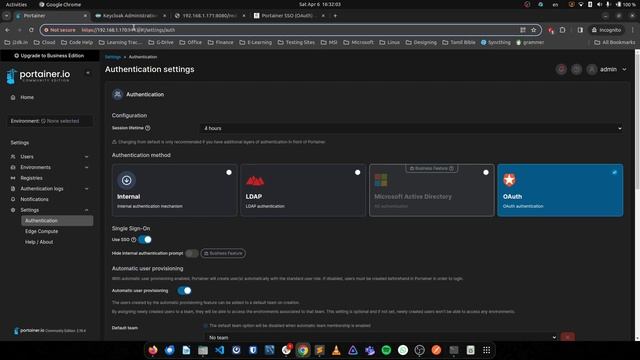
Task: Open the Edge Compute sidebar item
Action: [x=42, y=231]
